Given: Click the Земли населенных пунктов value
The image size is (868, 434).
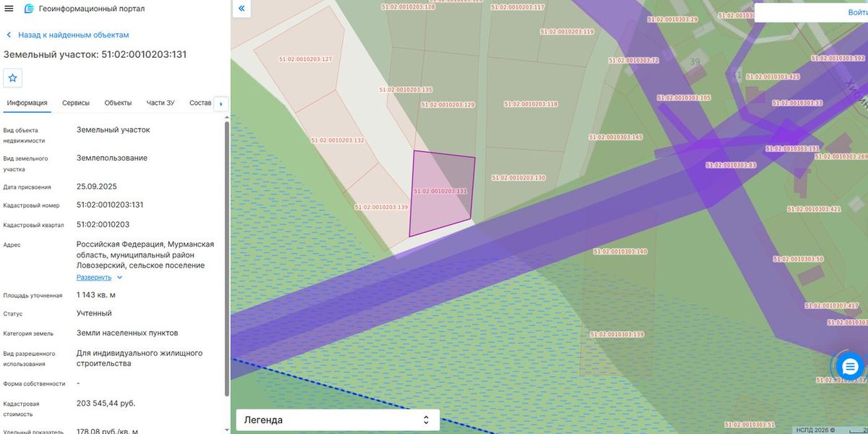Looking at the screenshot, I should point(127,333).
